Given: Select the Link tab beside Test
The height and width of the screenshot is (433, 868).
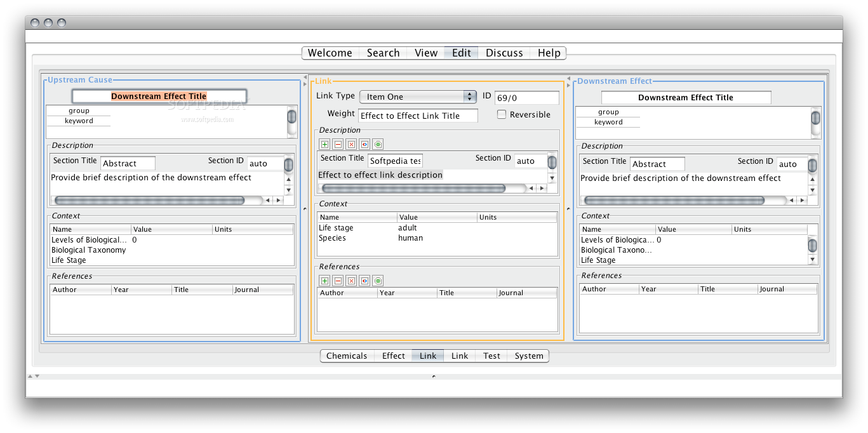Looking at the screenshot, I should click(x=460, y=356).
